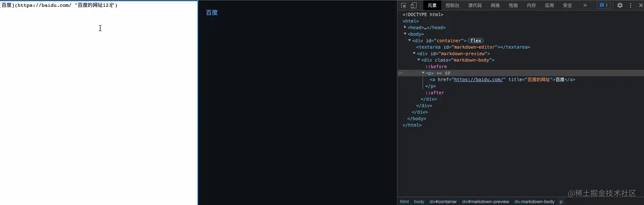Switch to the 元素 tab
644x205 pixels.
[x=432, y=6]
